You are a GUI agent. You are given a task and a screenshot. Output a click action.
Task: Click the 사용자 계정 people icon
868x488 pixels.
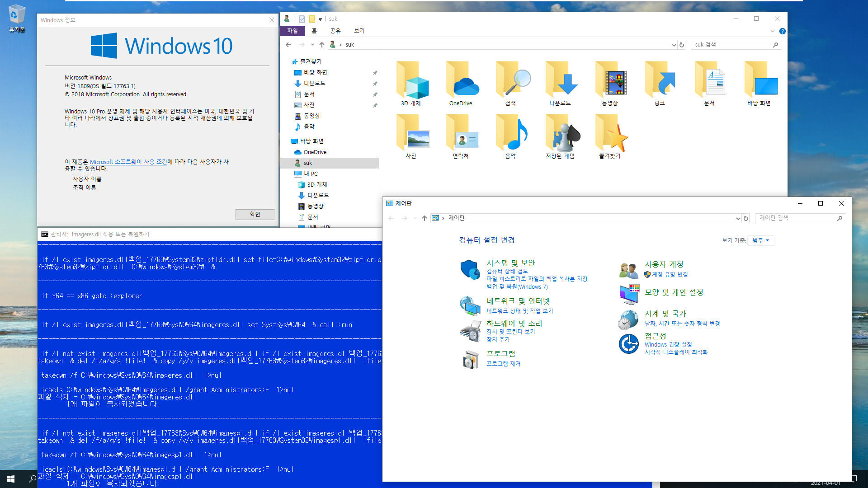click(628, 270)
